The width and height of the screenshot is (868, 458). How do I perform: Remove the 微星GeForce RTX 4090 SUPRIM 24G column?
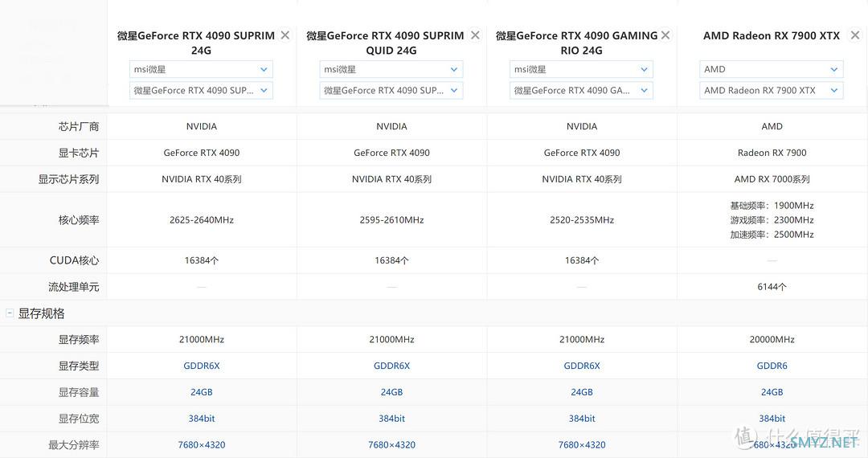[x=285, y=35]
